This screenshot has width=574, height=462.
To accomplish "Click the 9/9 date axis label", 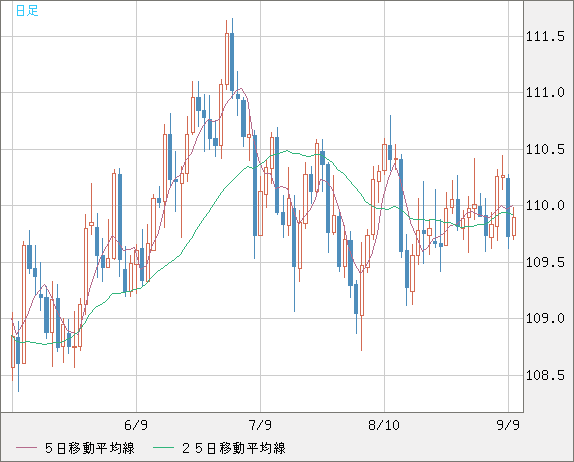I will (508, 425).
